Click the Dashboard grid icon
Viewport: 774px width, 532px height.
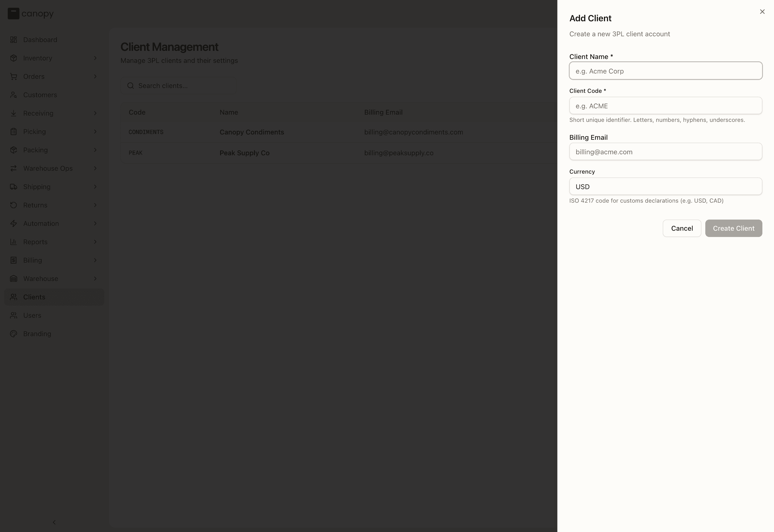click(x=14, y=40)
